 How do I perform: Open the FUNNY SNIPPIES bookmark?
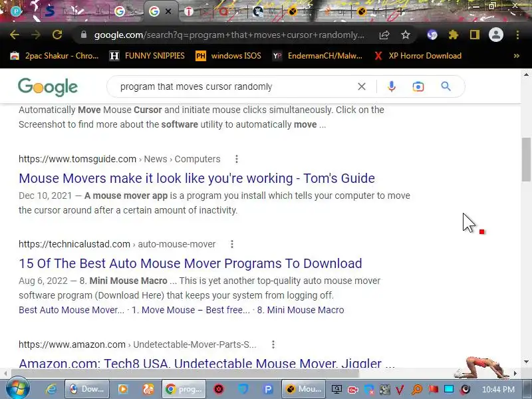click(147, 56)
